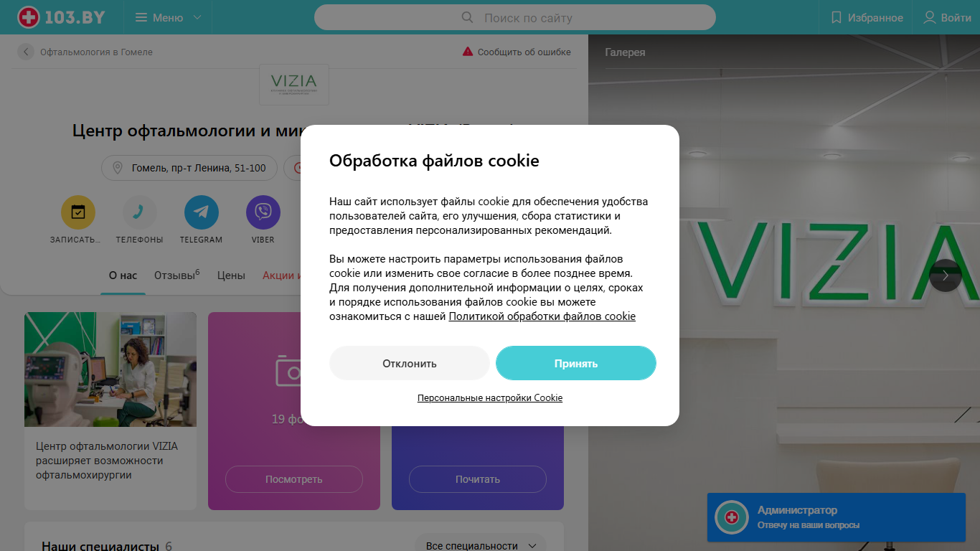The width and height of the screenshot is (980, 551).
Task: Switch to the Отзывы tab
Action: click(x=176, y=275)
